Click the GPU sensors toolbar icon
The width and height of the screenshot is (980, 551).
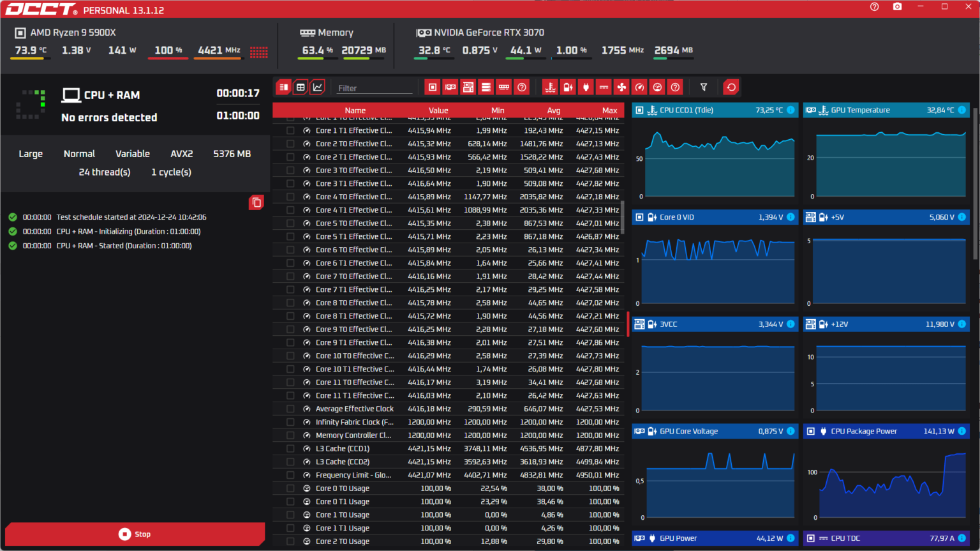point(450,87)
